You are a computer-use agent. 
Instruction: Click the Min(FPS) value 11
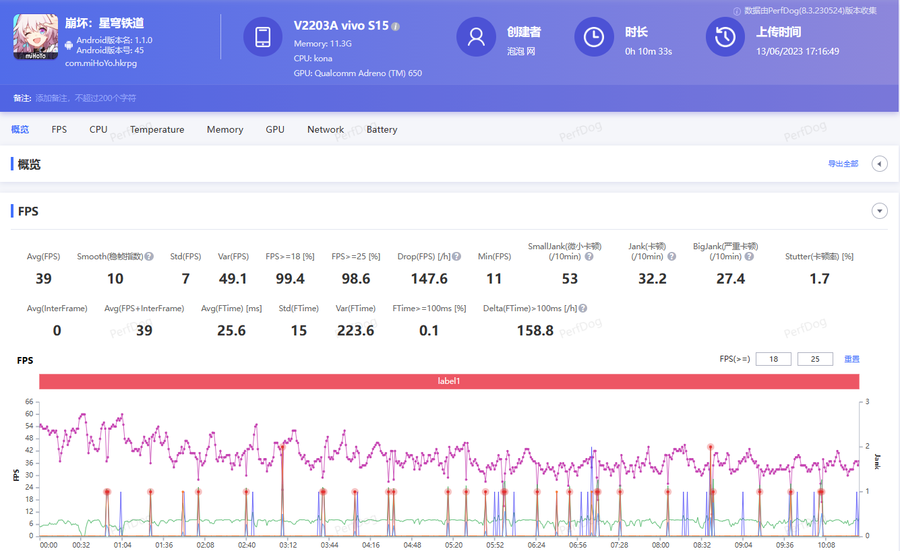click(494, 278)
